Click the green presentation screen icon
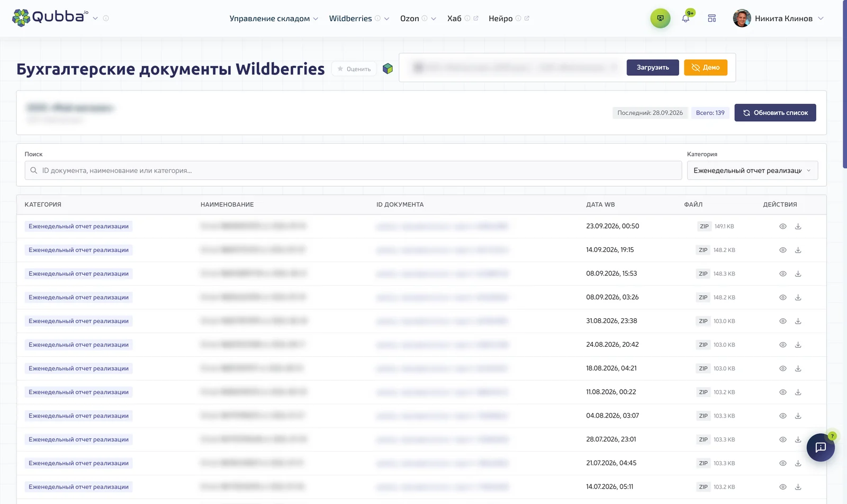 tap(660, 19)
